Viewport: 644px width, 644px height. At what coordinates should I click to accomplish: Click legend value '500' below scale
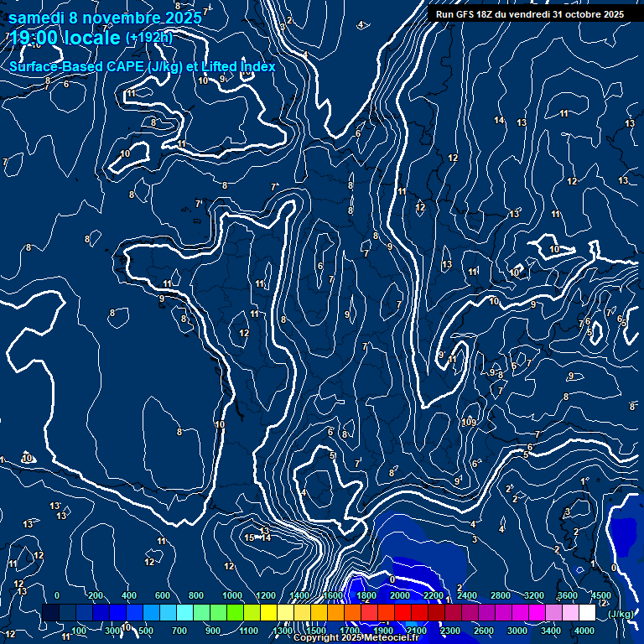tap(146, 631)
